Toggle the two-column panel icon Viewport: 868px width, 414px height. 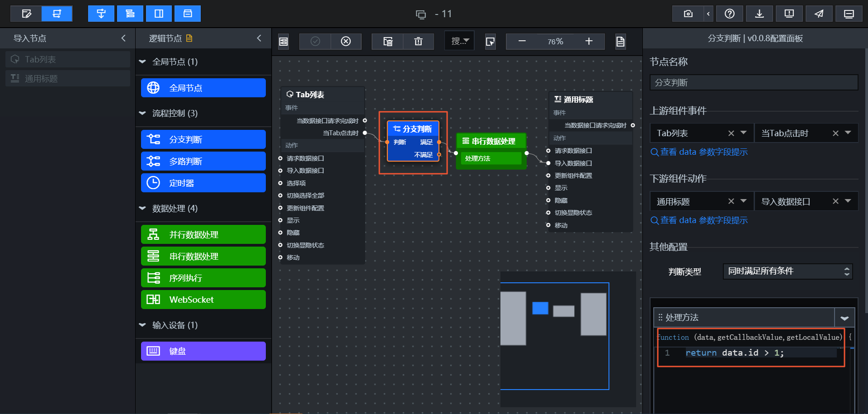pyautogui.click(x=159, y=14)
